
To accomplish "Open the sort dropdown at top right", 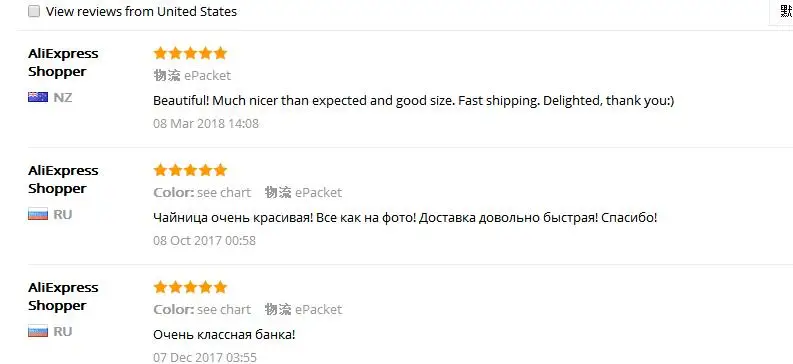I will pos(782,12).
